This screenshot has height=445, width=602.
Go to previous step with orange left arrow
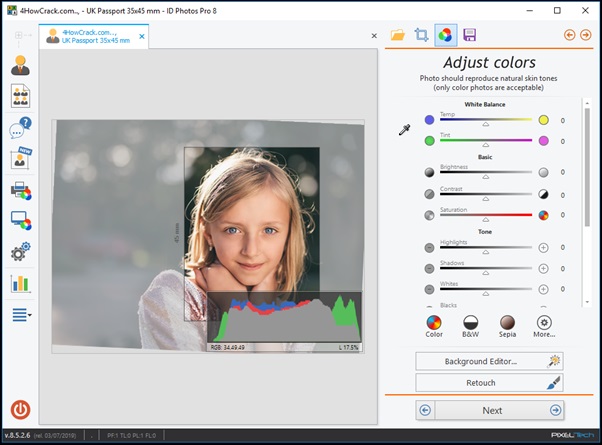click(x=569, y=35)
